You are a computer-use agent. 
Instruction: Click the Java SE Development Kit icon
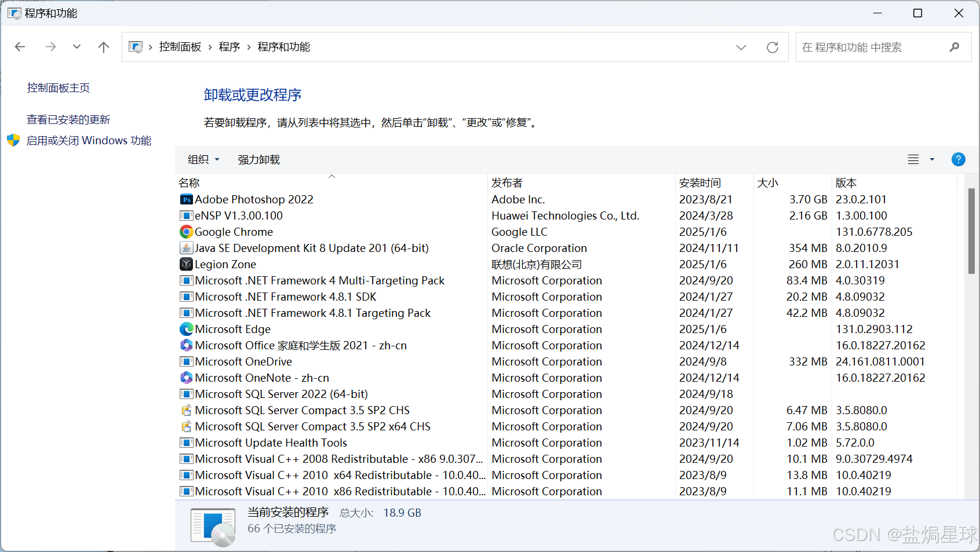186,248
